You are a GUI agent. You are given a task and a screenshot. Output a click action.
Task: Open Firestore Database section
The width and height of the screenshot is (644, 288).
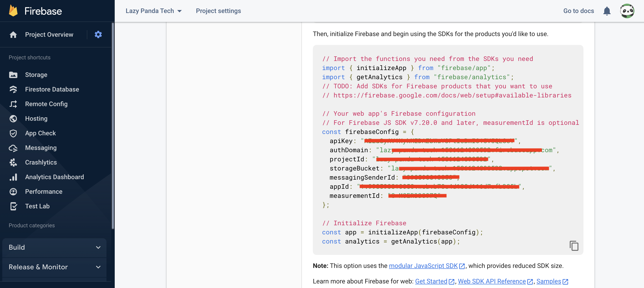(52, 89)
